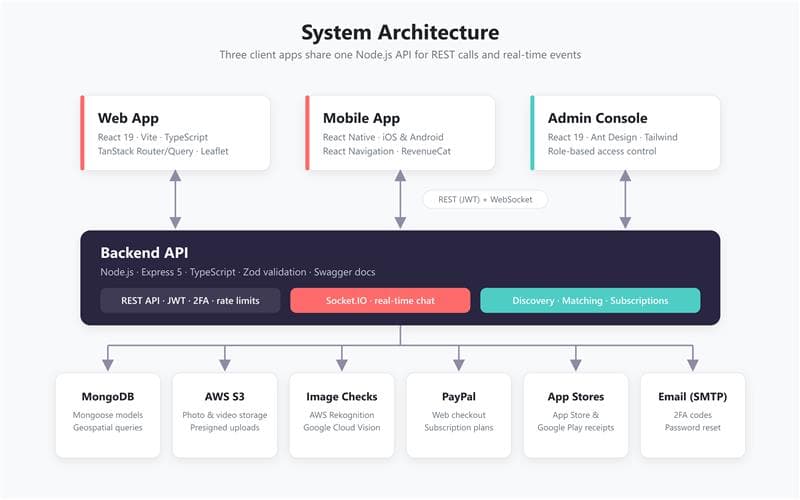Select the PayPal card title
Viewport: 800px width, 500px height.
pos(459,396)
